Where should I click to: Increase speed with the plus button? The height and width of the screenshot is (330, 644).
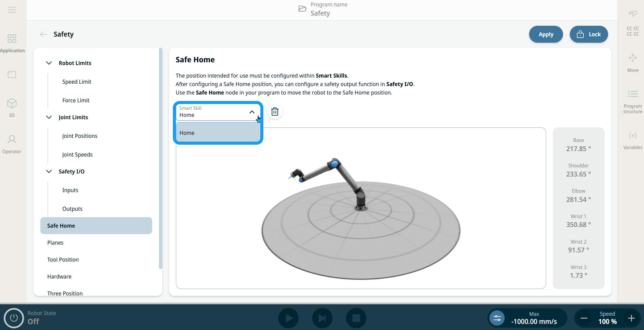point(631,318)
